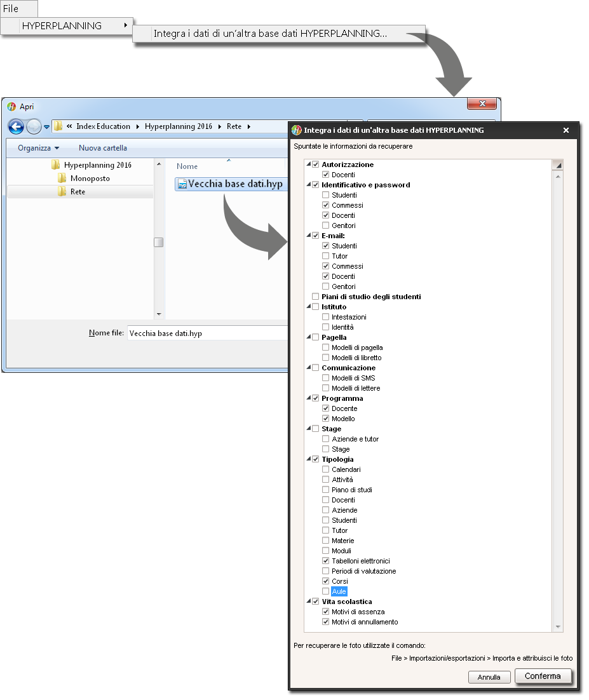This screenshot has height=700, width=589.
Task: Click the Rete breadcrumb in the address bar
Action: (x=234, y=127)
